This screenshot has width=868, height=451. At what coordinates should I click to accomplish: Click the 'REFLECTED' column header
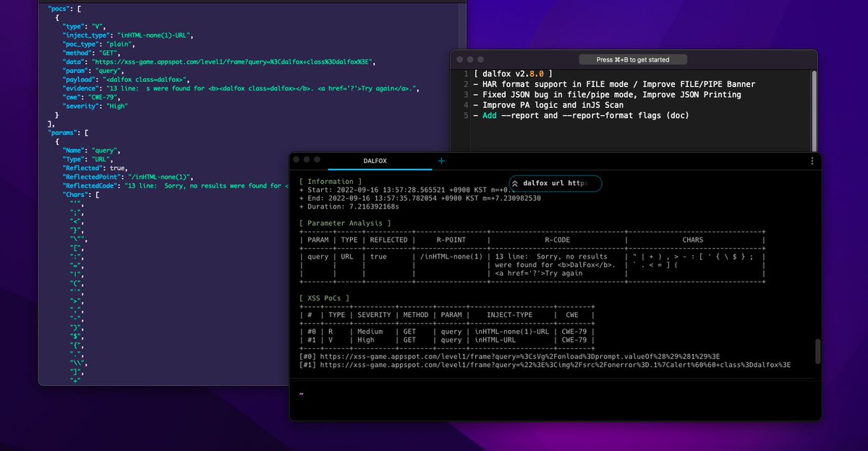[388, 240]
